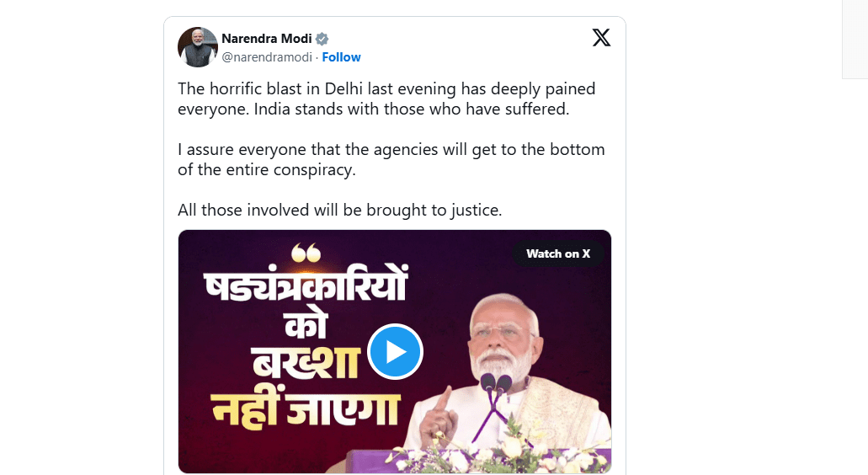
Task: Click the orange quotation mark in the video
Action: click(305, 253)
